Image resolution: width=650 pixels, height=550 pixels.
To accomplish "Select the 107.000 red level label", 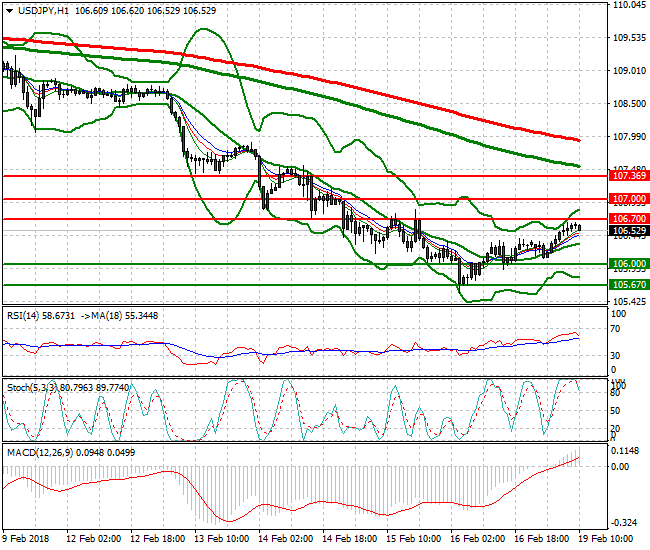I will (628, 199).
